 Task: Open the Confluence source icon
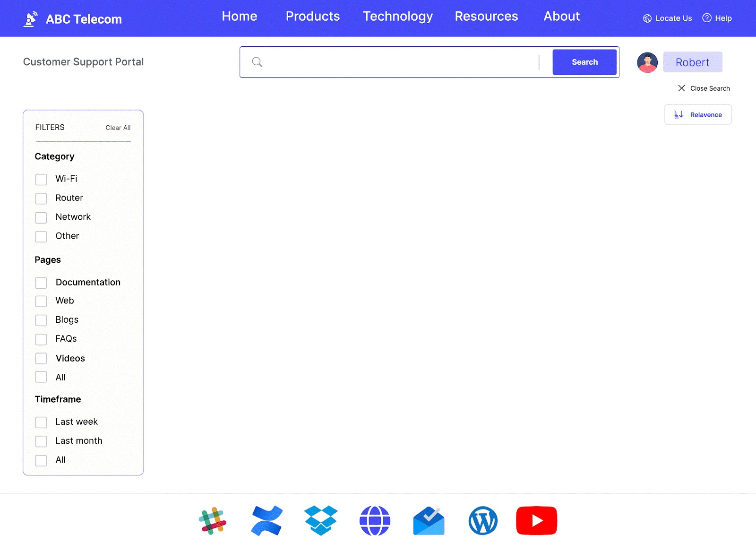tap(267, 520)
